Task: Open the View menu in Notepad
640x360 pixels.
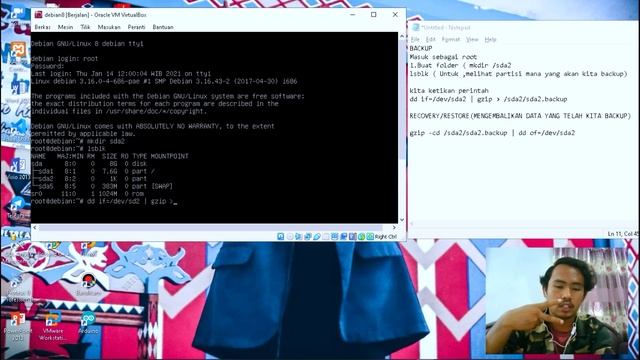Action: 472,40
